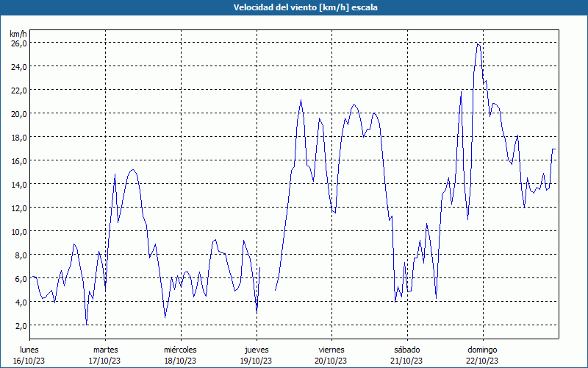This screenshot has width=588, height=368.
Task: Select the 'sábado' day label
Action: tap(407, 350)
